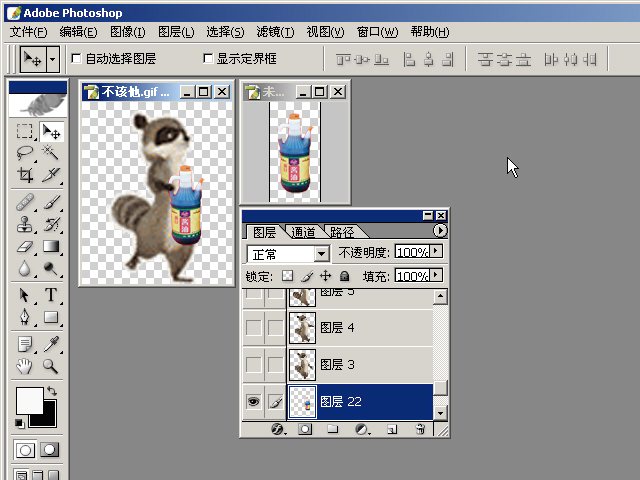Toggle lock all
Screen dimensions: 640x480
(344, 276)
